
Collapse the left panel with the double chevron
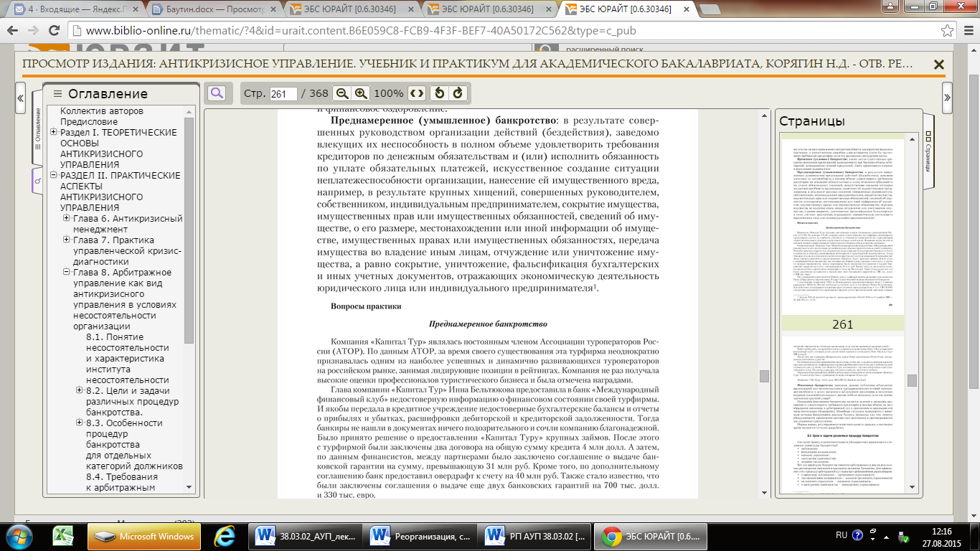(20, 98)
